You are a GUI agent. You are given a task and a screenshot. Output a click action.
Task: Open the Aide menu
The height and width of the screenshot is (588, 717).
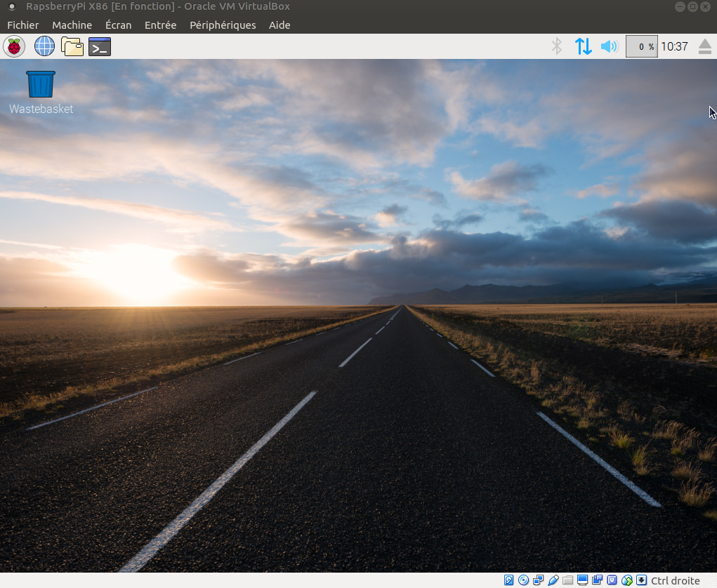click(x=279, y=25)
